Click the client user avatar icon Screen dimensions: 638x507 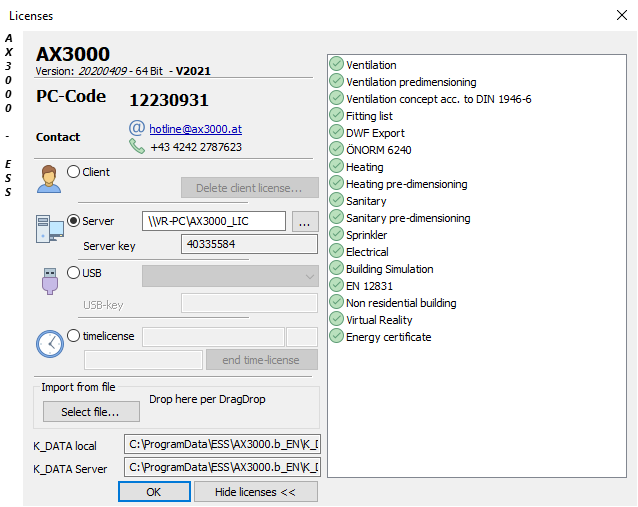click(49, 179)
